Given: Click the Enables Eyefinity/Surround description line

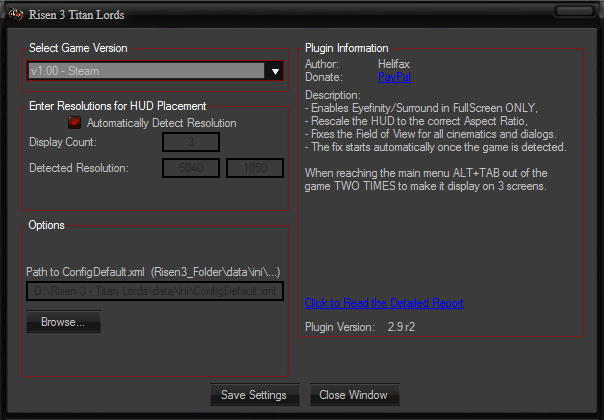Looking at the screenshot, I should pyautogui.click(x=421, y=108).
